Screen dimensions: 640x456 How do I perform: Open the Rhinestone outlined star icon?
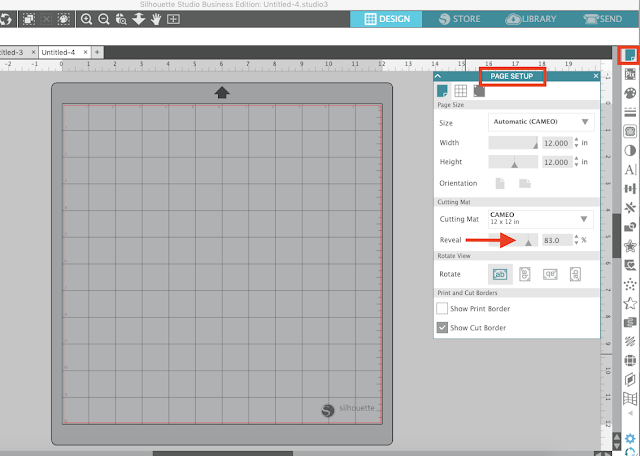(x=630, y=303)
